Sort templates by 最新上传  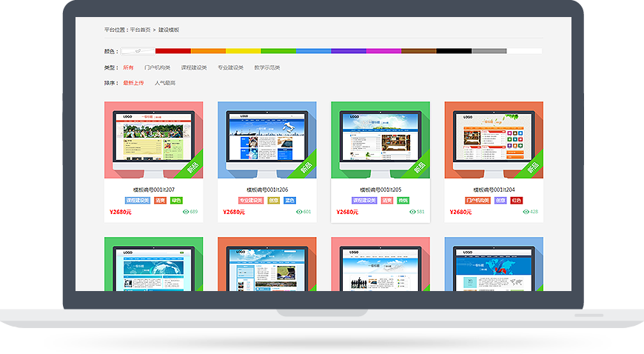click(133, 83)
